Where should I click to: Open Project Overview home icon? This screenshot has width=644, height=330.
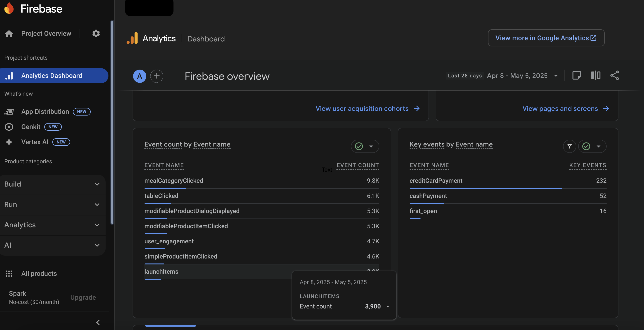tap(9, 34)
